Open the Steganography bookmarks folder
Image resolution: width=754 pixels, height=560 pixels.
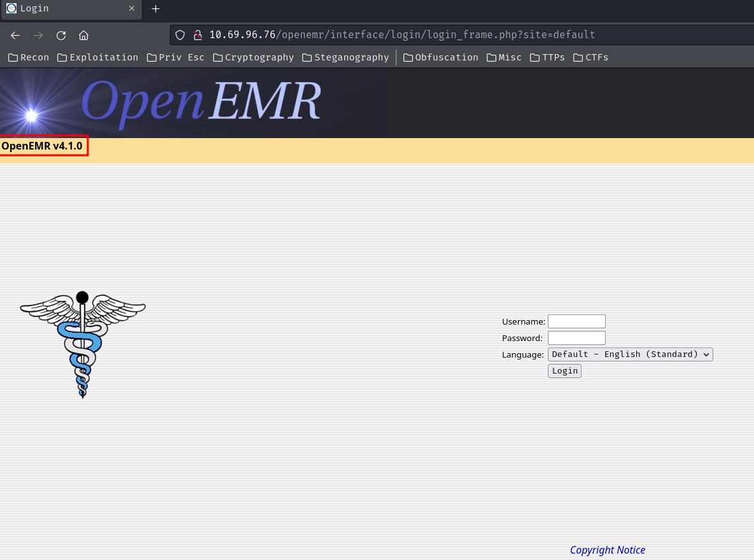[346, 57]
